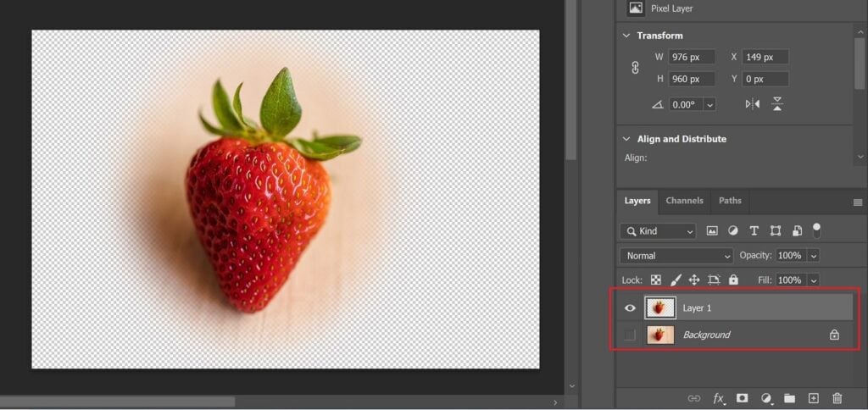868x410 pixels.
Task: Toggle the layer filtering on/off switch
Action: pos(816,230)
